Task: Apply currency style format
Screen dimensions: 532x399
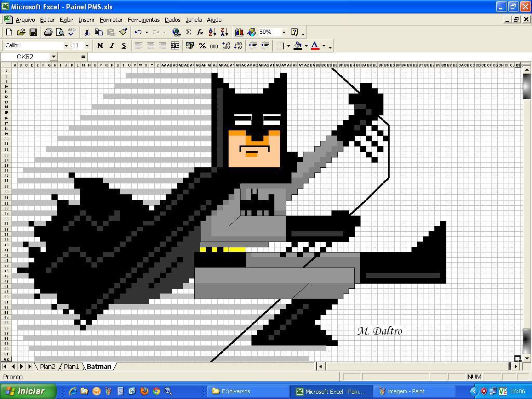Action: 190,46
